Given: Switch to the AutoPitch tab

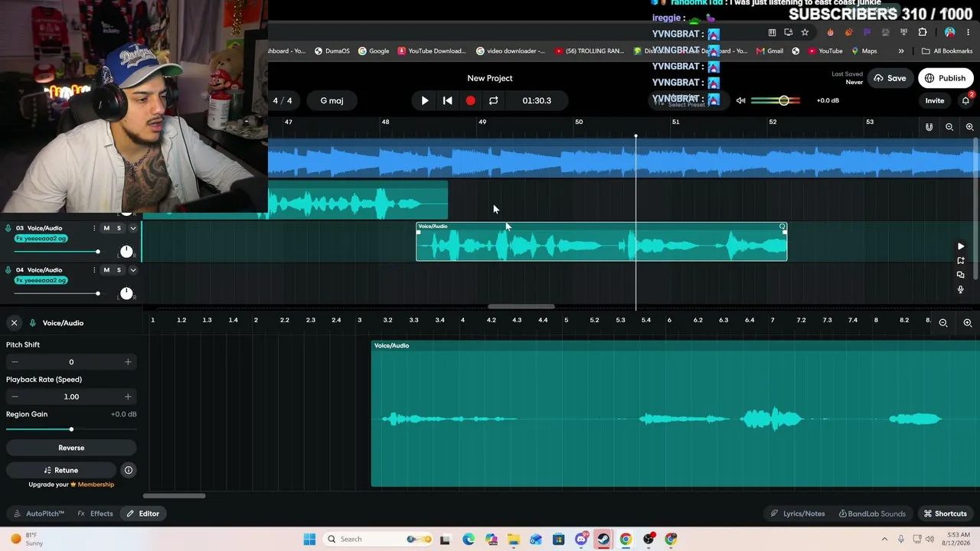Looking at the screenshot, I should point(39,514).
